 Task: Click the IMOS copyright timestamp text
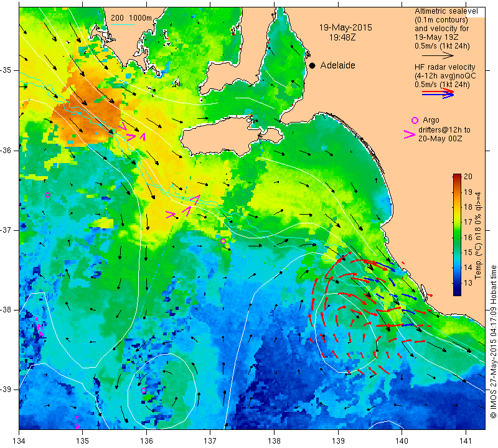(493, 342)
